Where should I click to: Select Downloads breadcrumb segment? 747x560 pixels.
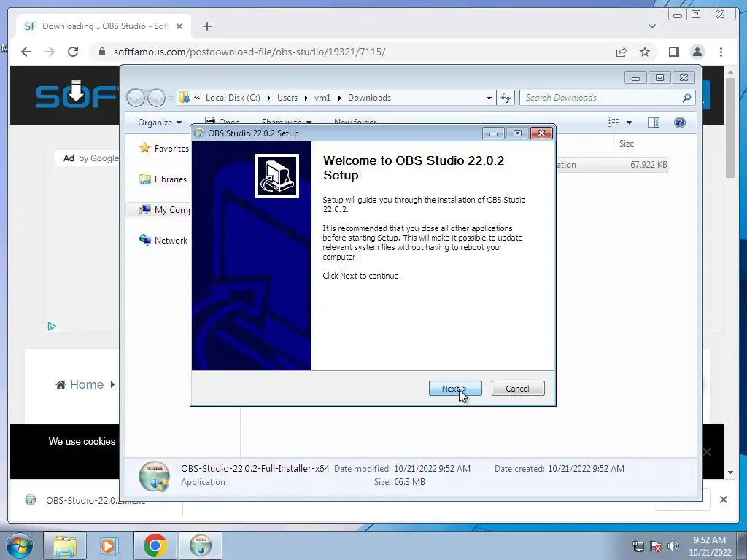369,98
